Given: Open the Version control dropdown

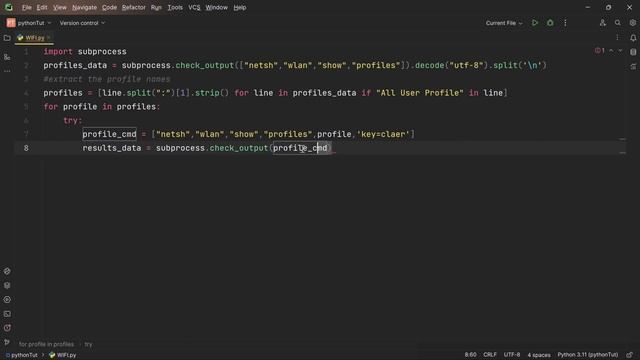Looking at the screenshot, I should coord(82,23).
